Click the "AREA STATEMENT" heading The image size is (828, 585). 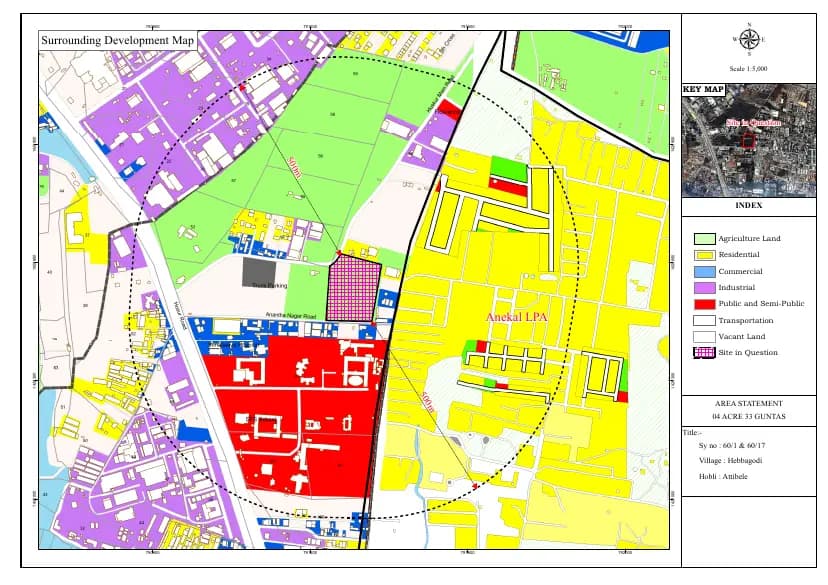point(749,403)
